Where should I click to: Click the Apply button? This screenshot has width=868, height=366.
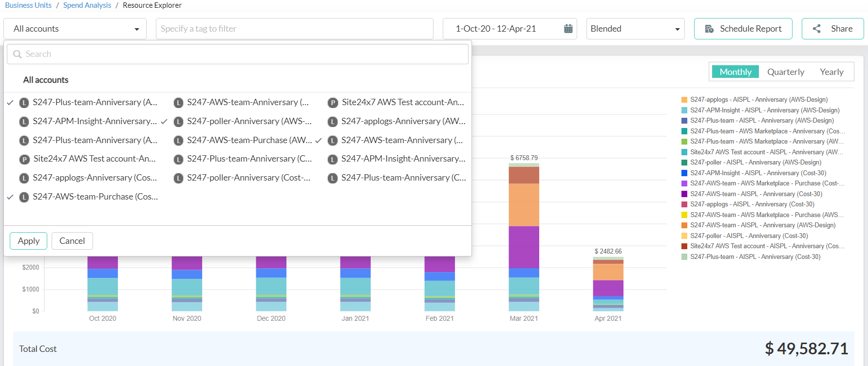pos(28,241)
